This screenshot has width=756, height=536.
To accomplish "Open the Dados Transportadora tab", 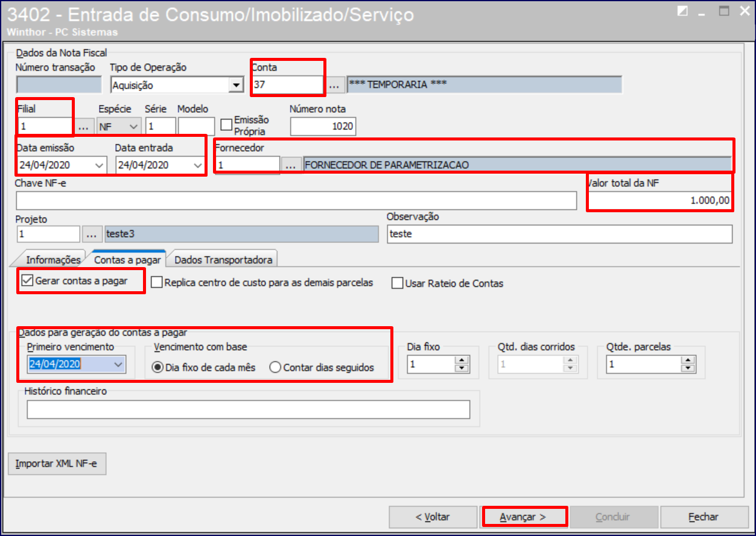I will pos(223,260).
